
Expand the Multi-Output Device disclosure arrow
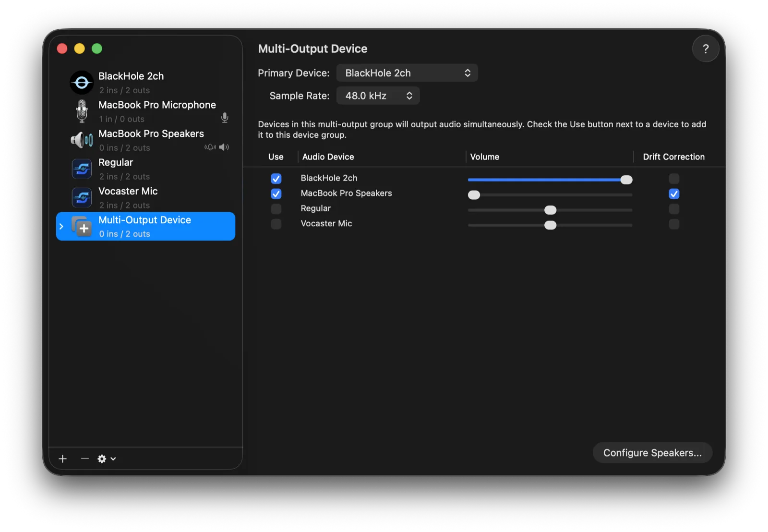pyautogui.click(x=61, y=226)
